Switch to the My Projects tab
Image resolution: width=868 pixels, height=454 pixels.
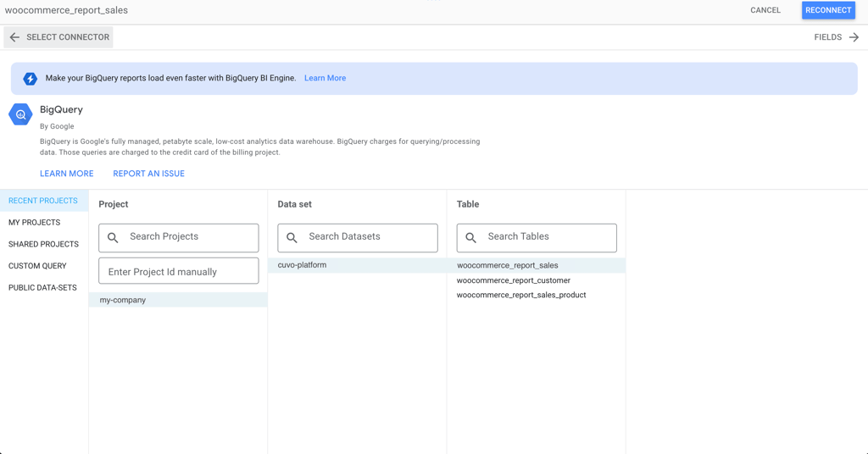[x=35, y=223]
